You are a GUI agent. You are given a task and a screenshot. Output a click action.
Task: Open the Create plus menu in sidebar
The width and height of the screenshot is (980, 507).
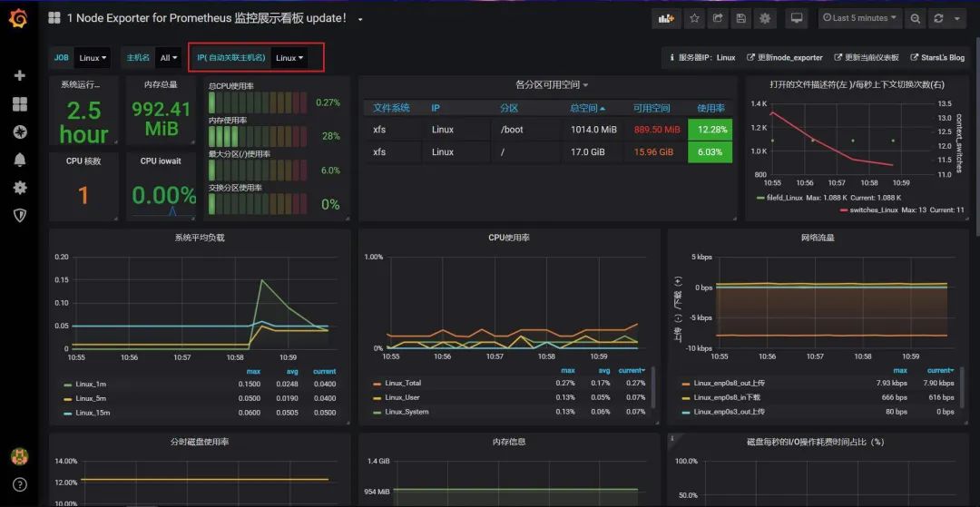pyautogui.click(x=19, y=75)
